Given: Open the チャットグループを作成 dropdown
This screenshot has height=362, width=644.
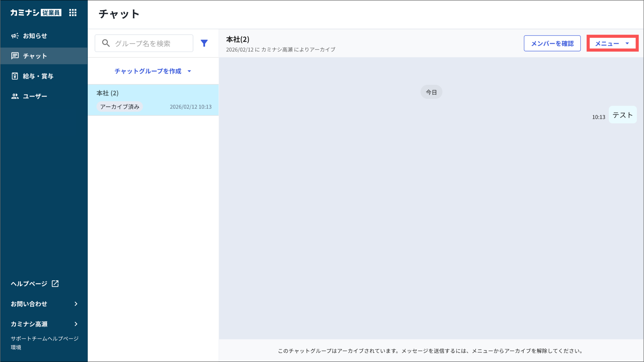Looking at the screenshot, I should pyautogui.click(x=153, y=71).
